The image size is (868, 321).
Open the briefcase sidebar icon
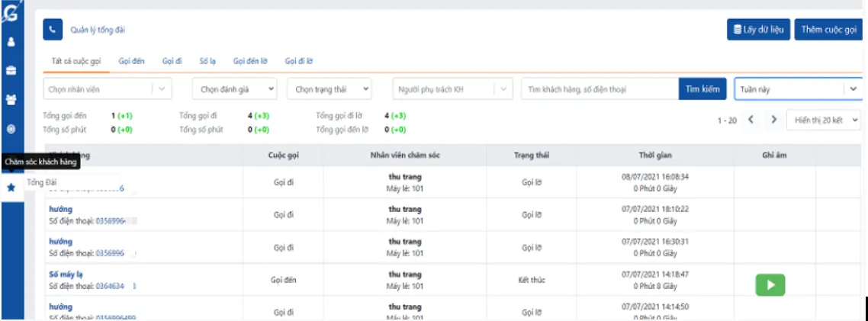[x=11, y=71]
